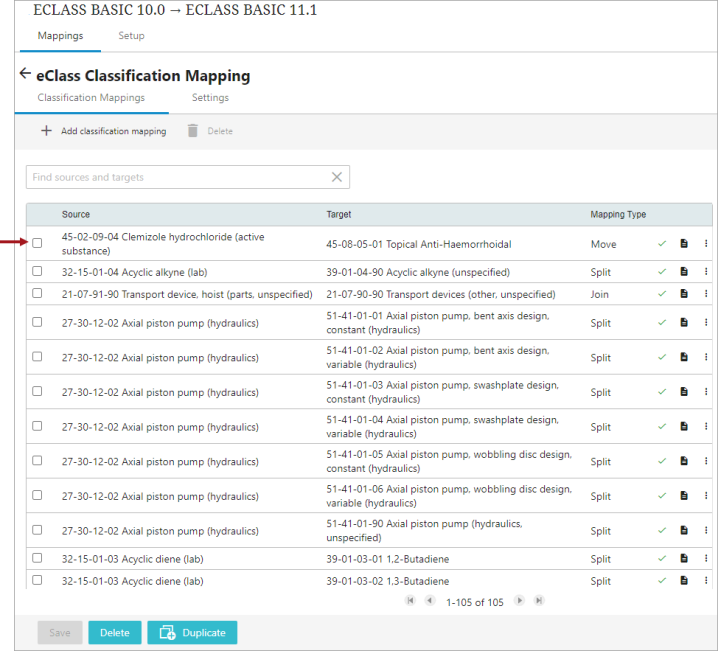718x651 pixels.
Task: Open document icon for 1,3-Butadiene row
Action: coord(684,580)
